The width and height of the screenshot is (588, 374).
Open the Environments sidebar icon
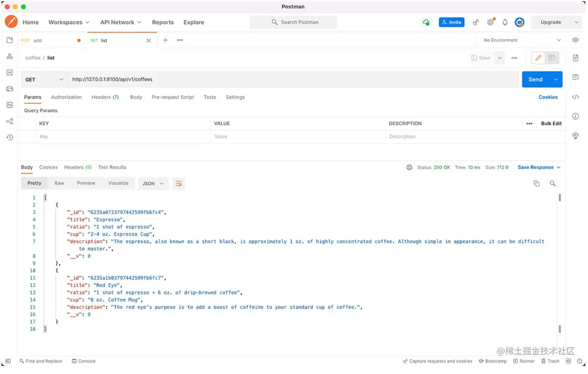pos(10,73)
